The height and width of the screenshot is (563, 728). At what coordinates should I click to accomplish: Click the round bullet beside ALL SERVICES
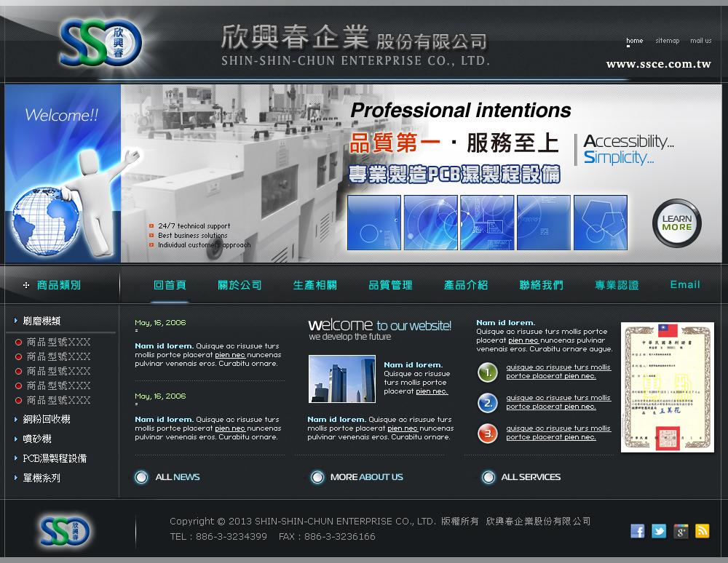coord(488,476)
